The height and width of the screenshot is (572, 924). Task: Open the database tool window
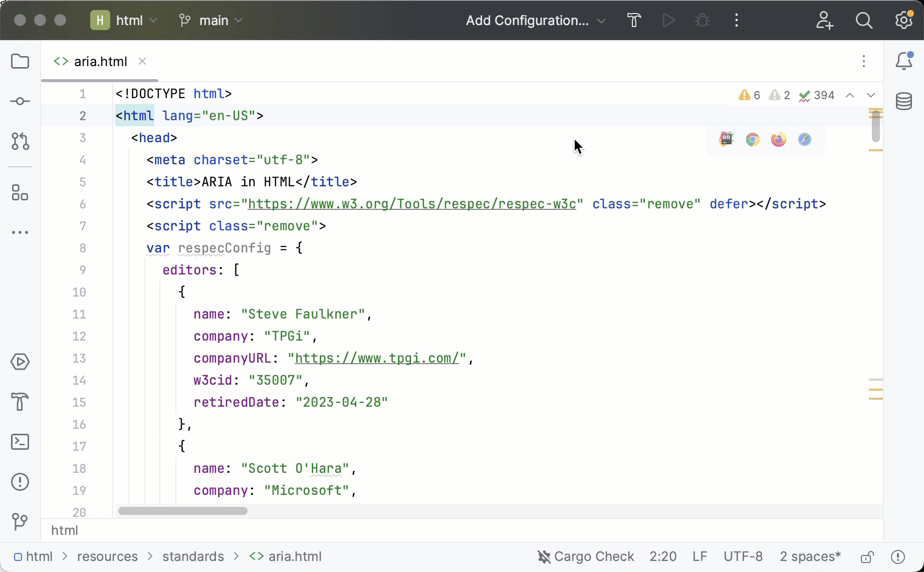tap(903, 101)
